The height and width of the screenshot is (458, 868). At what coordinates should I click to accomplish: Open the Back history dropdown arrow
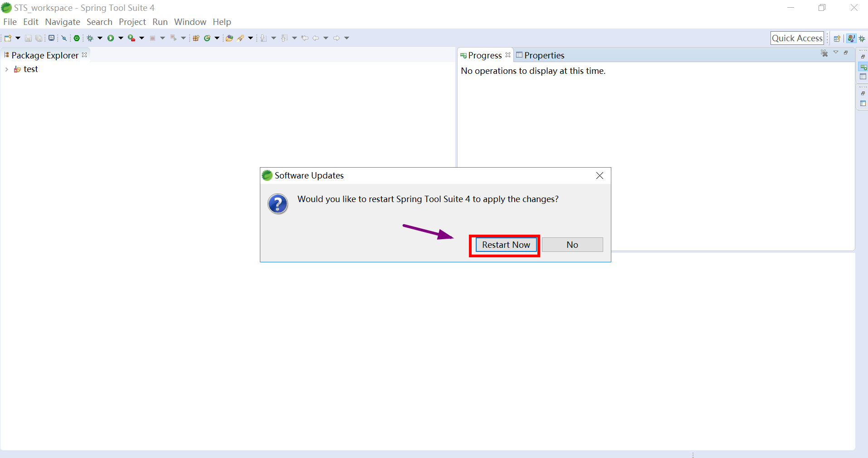click(326, 38)
